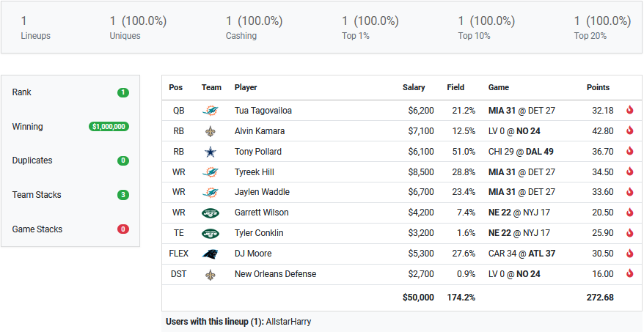
Task: Click the Top 1% stat summary
Action: 370,27
